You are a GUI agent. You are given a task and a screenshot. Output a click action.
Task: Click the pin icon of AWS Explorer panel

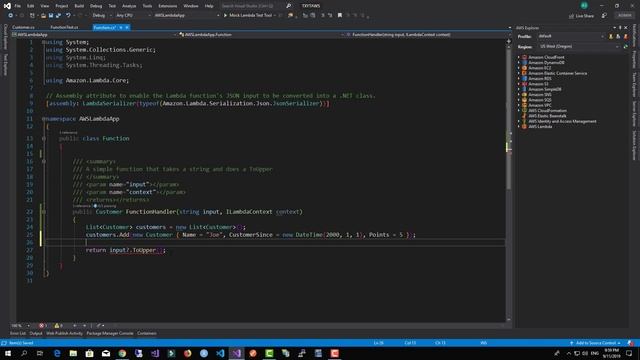click(620, 28)
